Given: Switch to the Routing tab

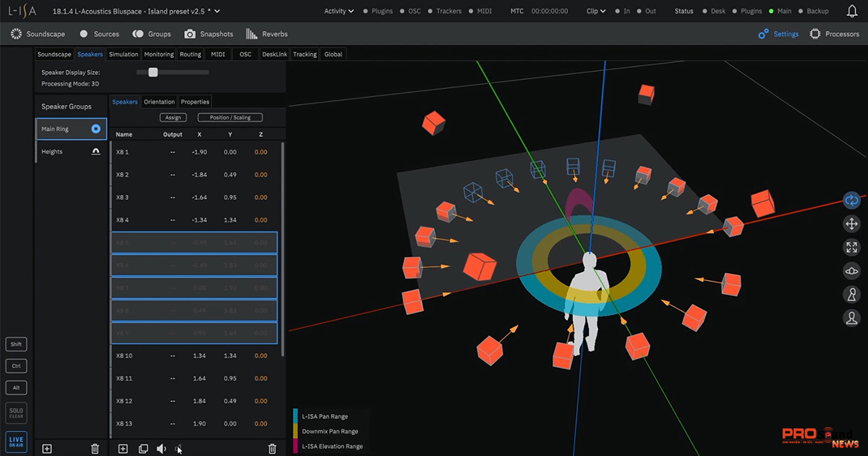Looking at the screenshot, I should 190,54.
